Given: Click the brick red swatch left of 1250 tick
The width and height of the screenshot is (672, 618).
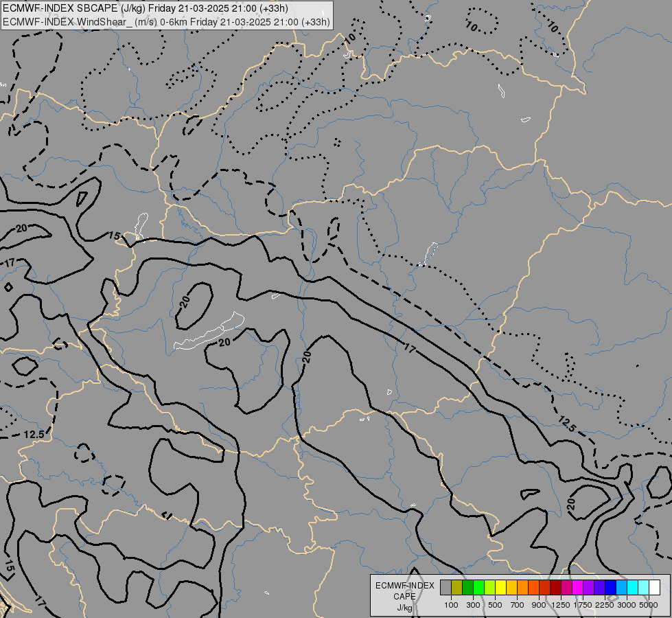Looking at the screenshot, I should [545, 587].
